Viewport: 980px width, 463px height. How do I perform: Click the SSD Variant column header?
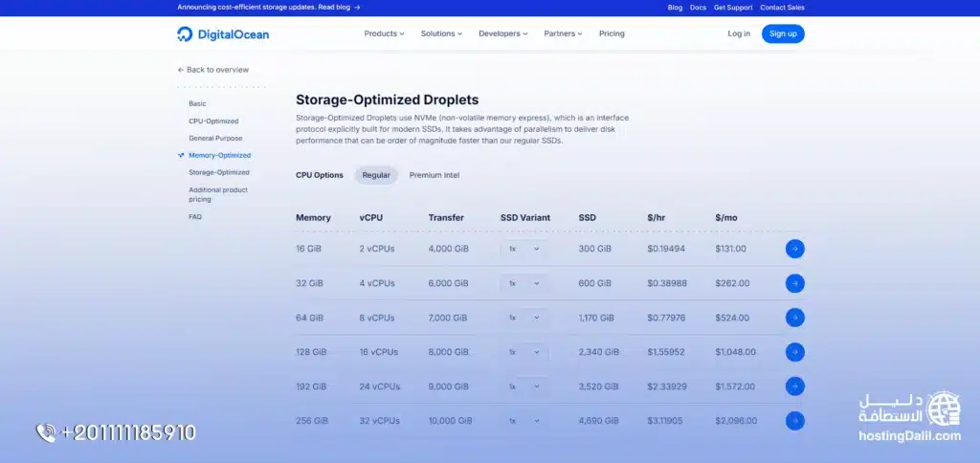coord(525,218)
